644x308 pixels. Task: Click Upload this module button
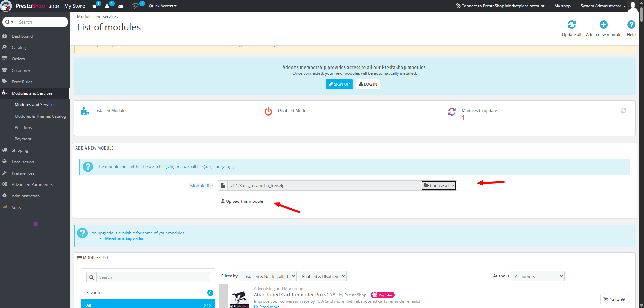tap(242, 201)
